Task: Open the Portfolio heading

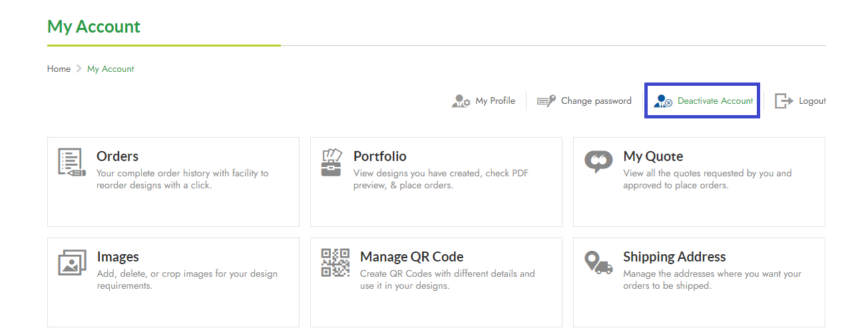Action: (x=379, y=156)
